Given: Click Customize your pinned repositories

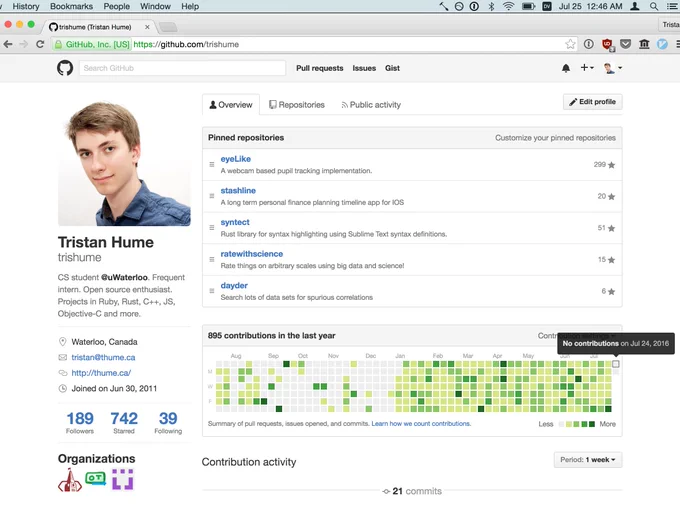Looking at the screenshot, I should point(555,137).
